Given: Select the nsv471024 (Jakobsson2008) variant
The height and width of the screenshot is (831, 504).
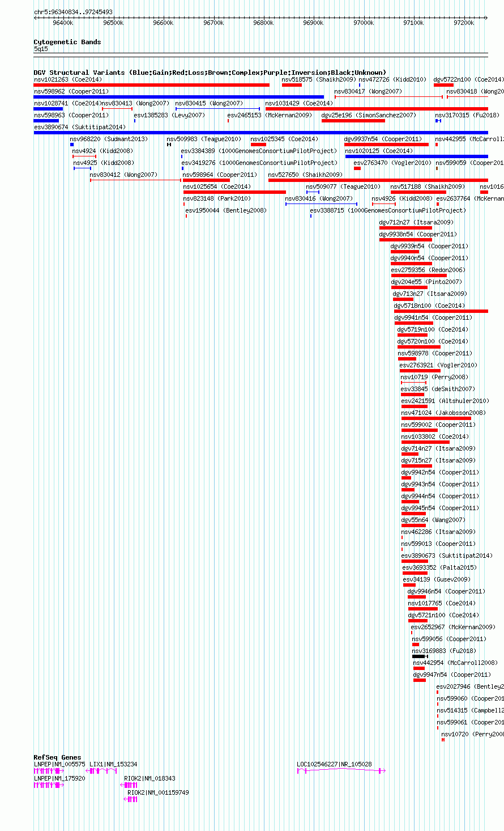Looking at the screenshot, I should click(436, 418).
